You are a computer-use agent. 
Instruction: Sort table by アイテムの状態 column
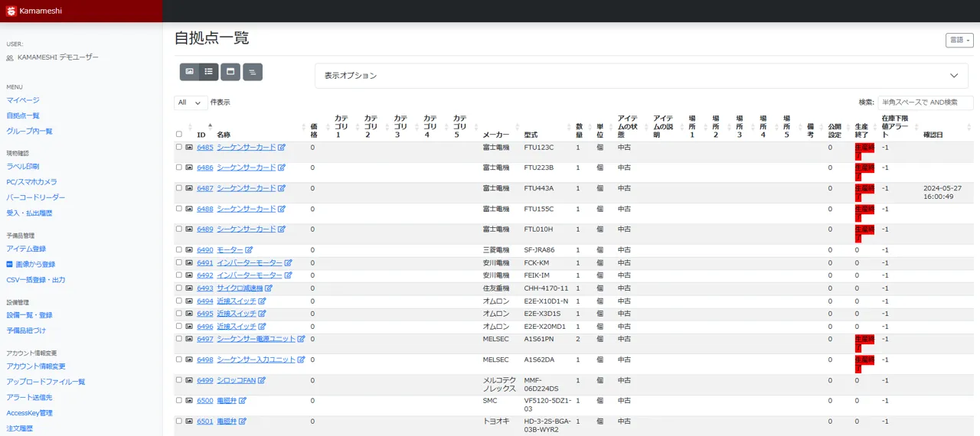click(x=632, y=126)
